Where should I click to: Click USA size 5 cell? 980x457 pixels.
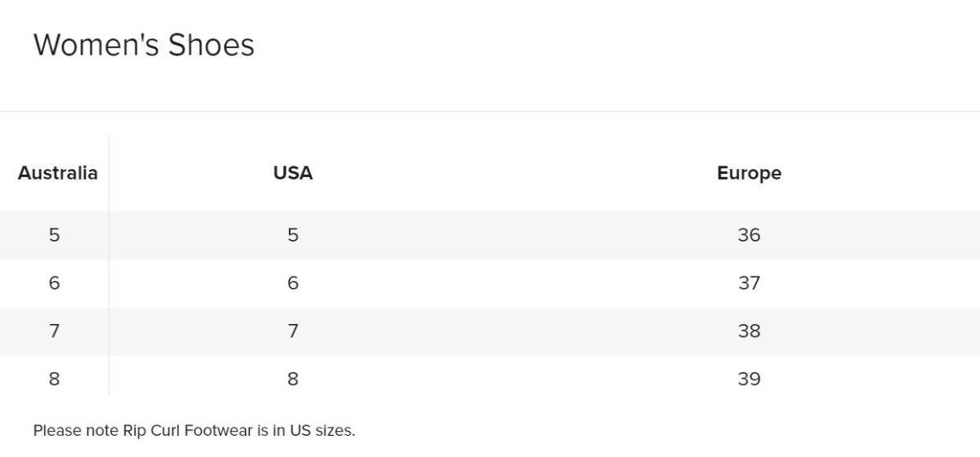292,235
